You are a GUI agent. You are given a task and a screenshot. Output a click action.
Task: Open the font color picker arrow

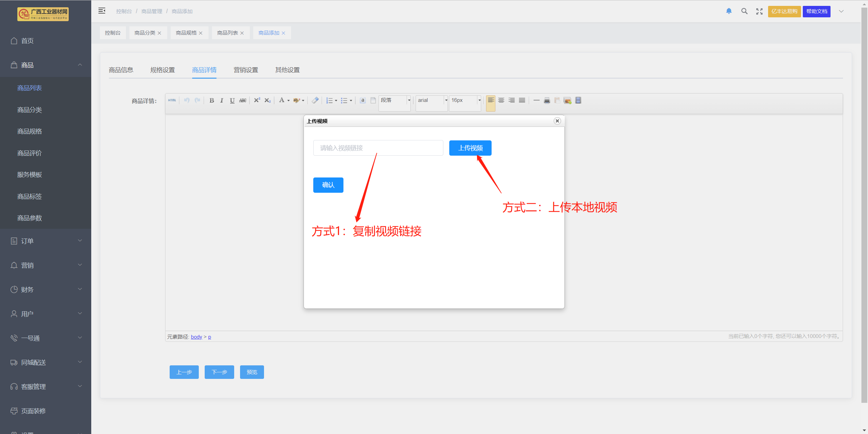click(x=288, y=101)
